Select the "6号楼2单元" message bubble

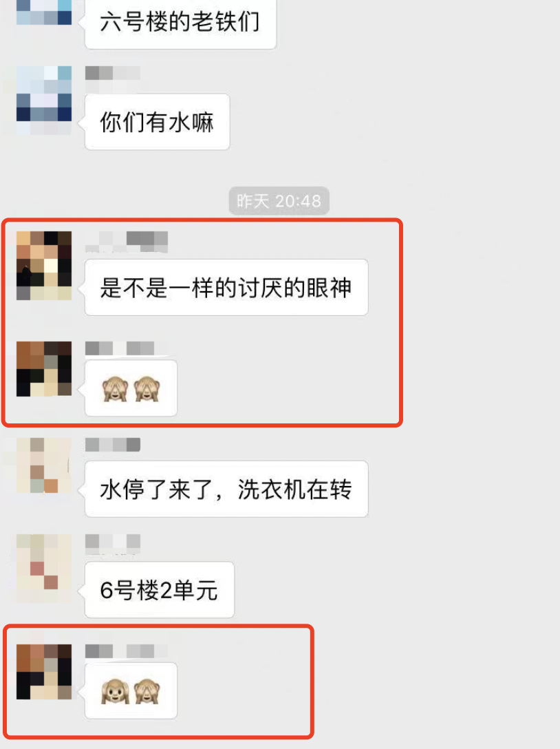160,589
